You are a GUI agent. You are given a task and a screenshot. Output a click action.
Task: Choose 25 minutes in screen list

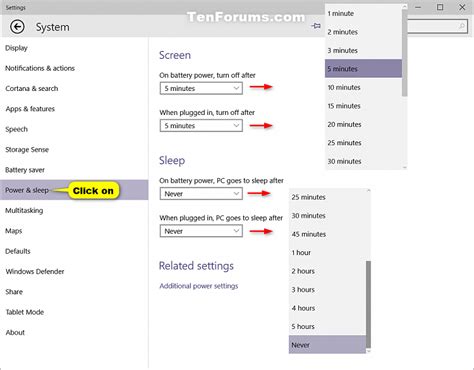click(363, 143)
